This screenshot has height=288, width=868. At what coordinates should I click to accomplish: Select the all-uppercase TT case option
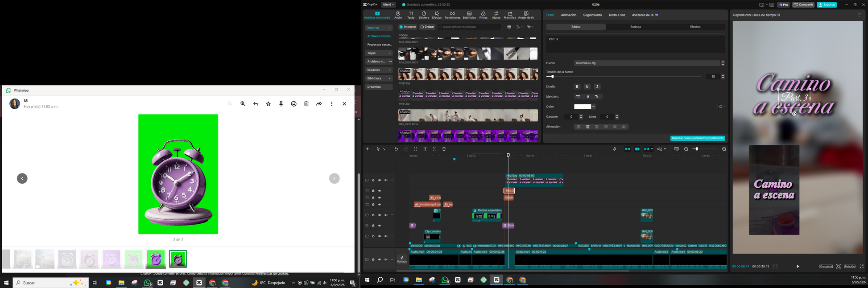pyautogui.click(x=578, y=96)
